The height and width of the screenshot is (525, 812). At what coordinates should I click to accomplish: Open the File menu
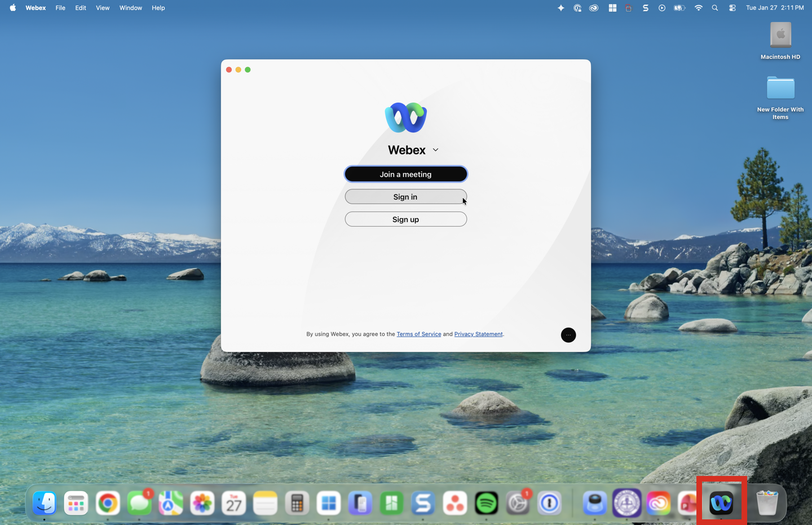click(x=60, y=8)
